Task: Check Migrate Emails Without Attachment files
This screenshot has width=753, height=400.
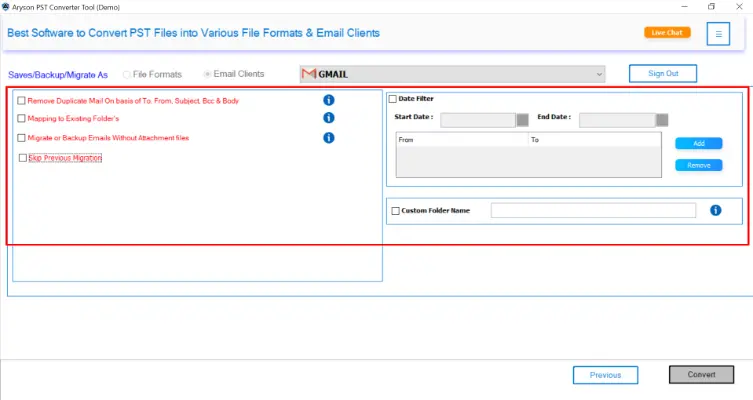Action: tap(21, 138)
